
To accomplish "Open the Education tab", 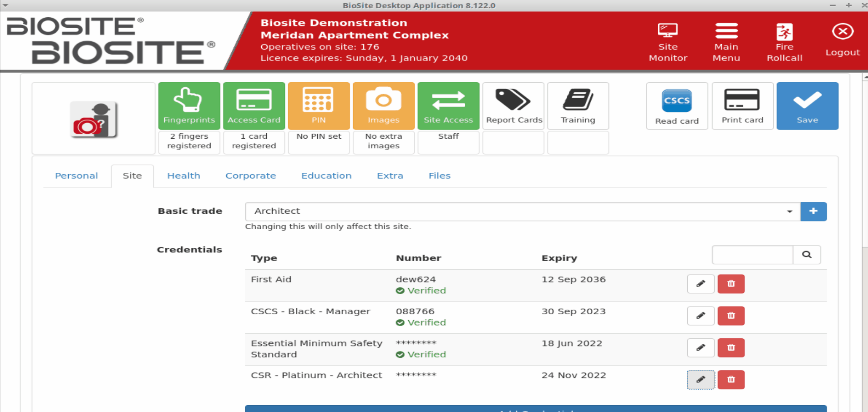I will pos(326,176).
